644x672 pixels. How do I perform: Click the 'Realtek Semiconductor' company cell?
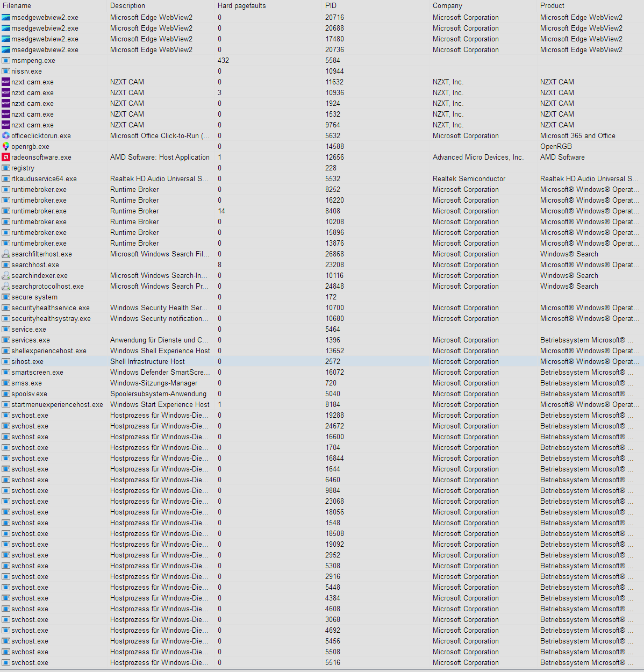[x=469, y=178]
